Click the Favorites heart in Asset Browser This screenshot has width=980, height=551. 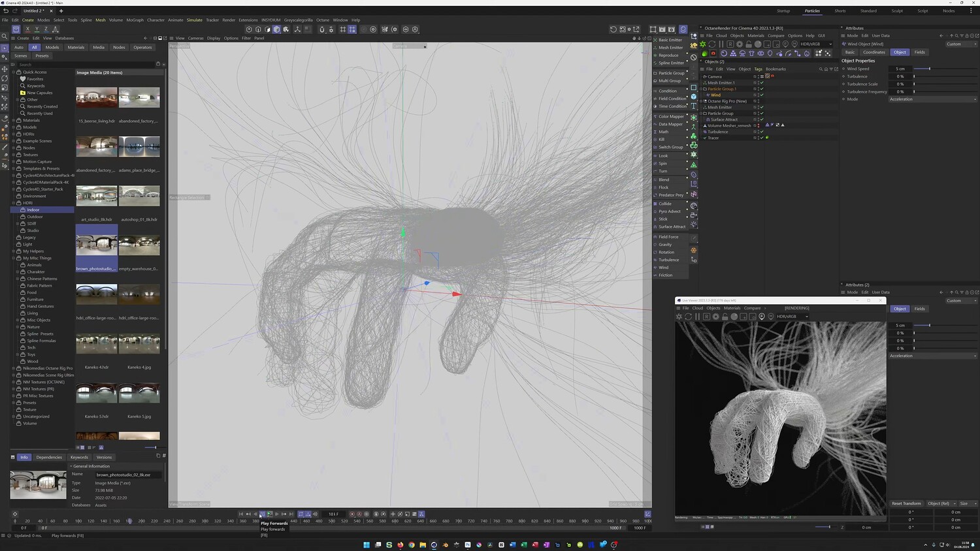point(23,79)
